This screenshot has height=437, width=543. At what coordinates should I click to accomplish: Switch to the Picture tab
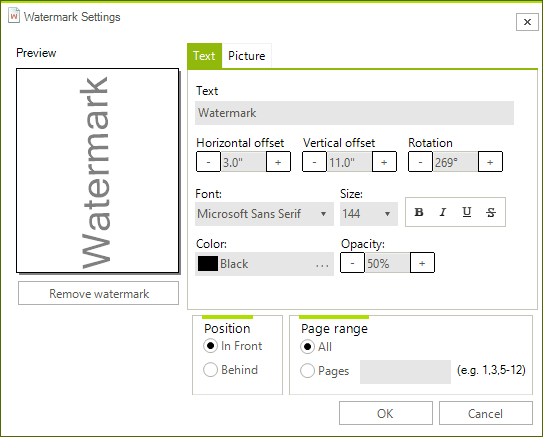247,56
